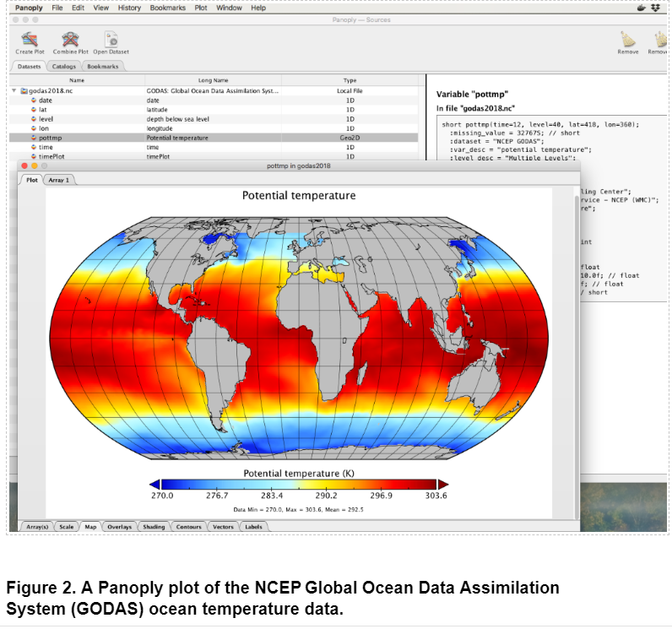
Task: Open the Window menu
Action: [x=229, y=8]
